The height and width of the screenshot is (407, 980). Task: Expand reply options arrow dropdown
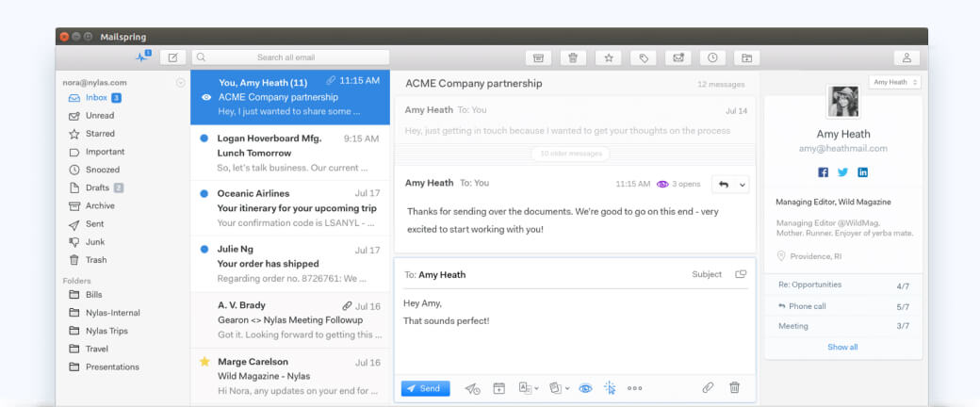click(x=742, y=185)
